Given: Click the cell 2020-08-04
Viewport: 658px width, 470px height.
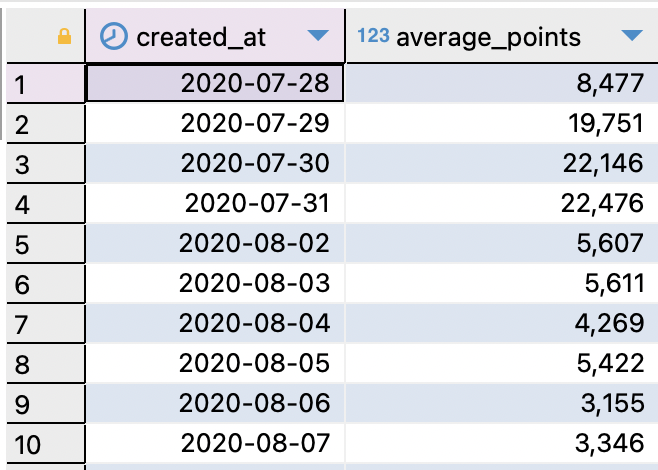Looking at the screenshot, I should click(215, 324).
